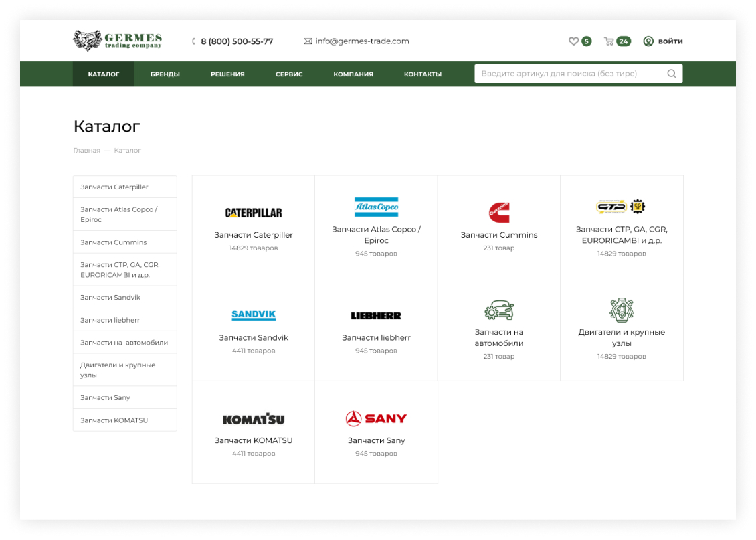
Task: Click the Atlas Copco logo
Action: (377, 207)
